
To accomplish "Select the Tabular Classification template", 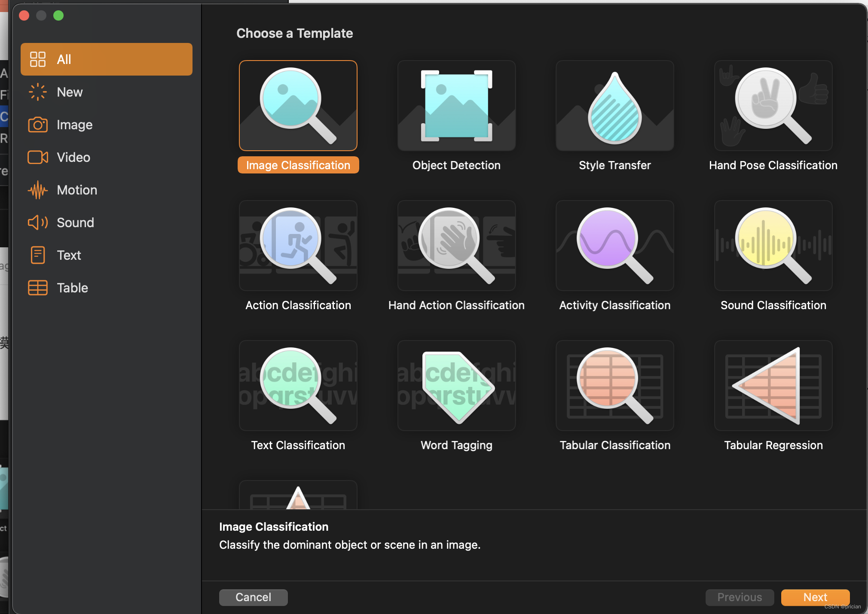I will pos(614,386).
